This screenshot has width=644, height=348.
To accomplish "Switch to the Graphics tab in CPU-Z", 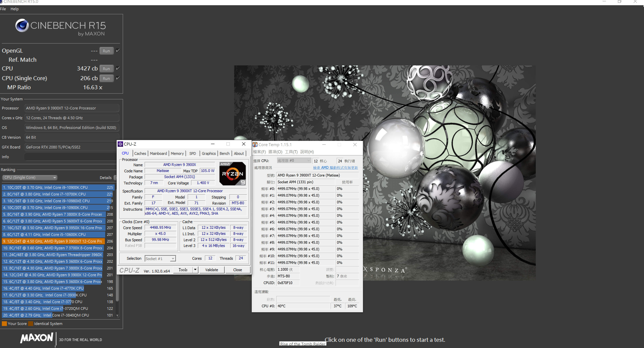I will (x=209, y=153).
